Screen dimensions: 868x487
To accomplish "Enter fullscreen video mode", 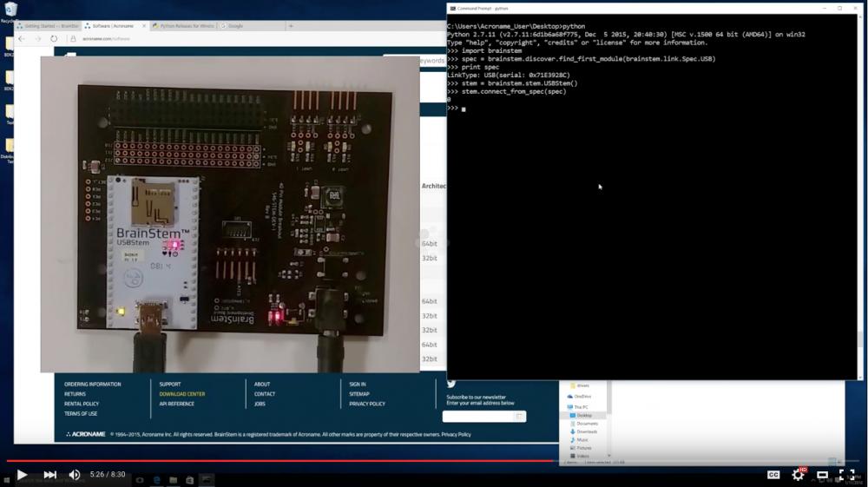I will coord(846,475).
